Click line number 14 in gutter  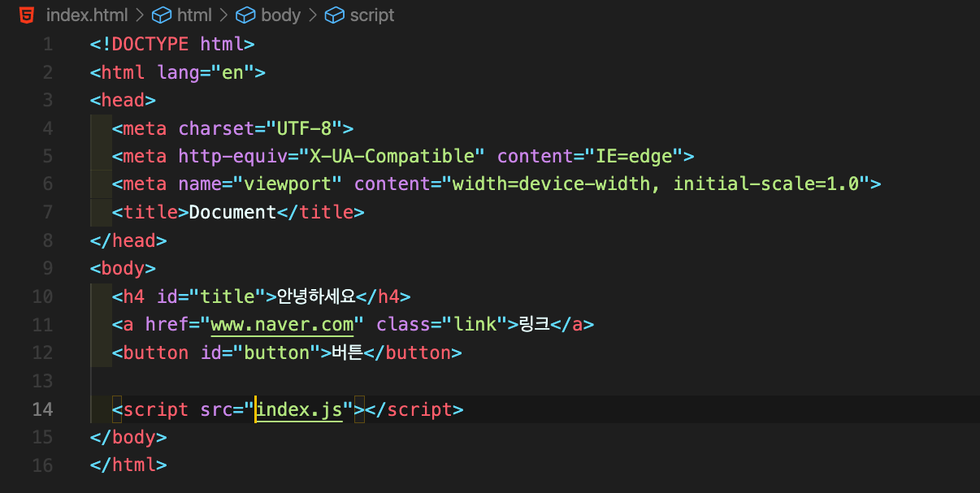coord(42,409)
